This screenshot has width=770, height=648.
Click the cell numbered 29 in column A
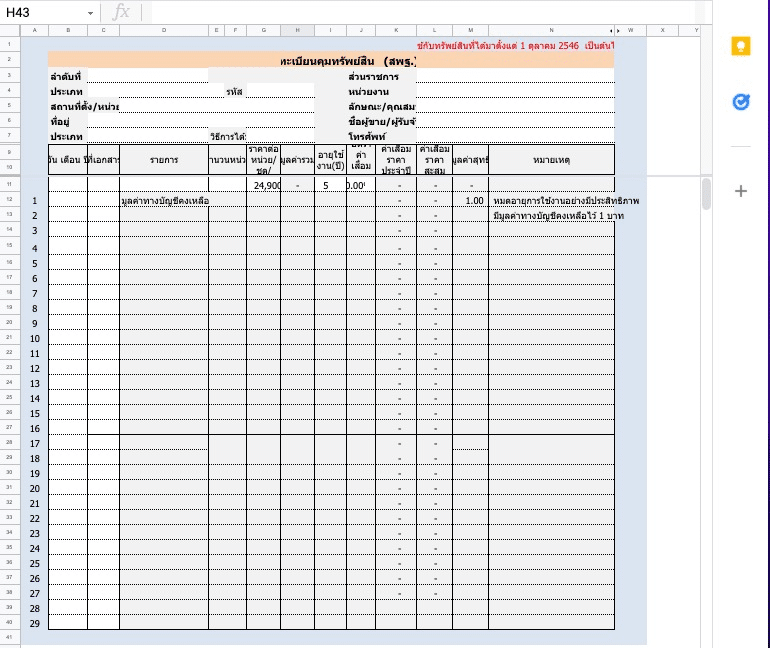coord(34,623)
